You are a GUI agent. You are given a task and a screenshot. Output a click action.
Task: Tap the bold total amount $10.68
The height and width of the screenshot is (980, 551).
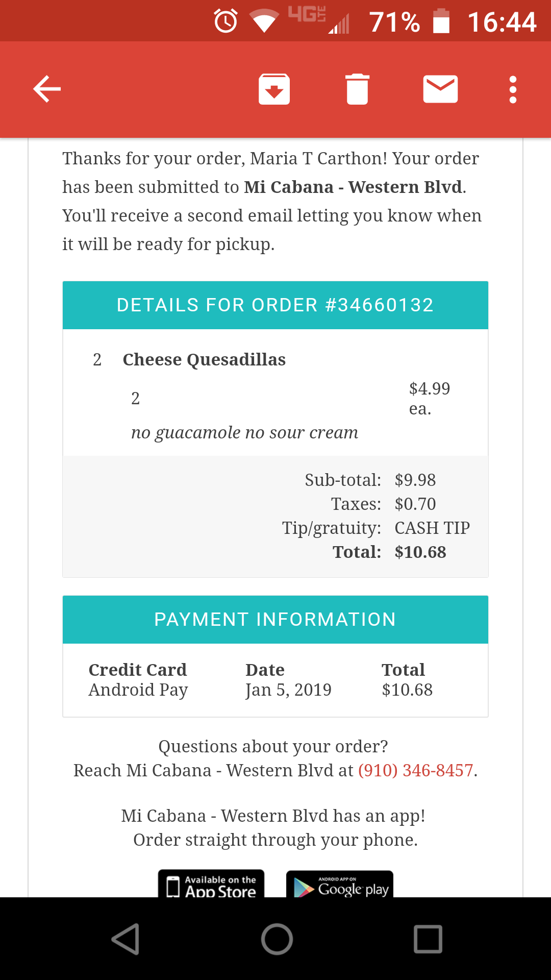[420, 552]
